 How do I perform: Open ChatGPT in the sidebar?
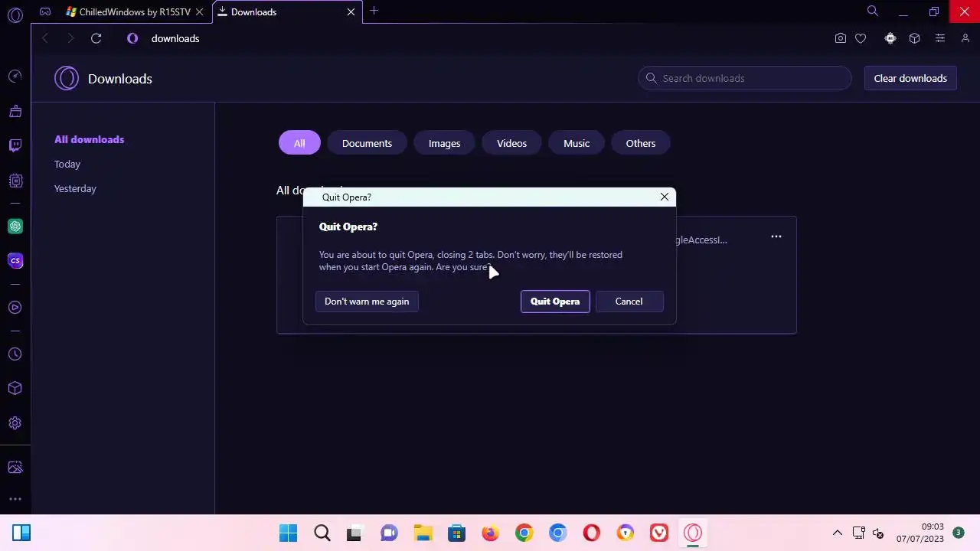[x=15, y=227]
